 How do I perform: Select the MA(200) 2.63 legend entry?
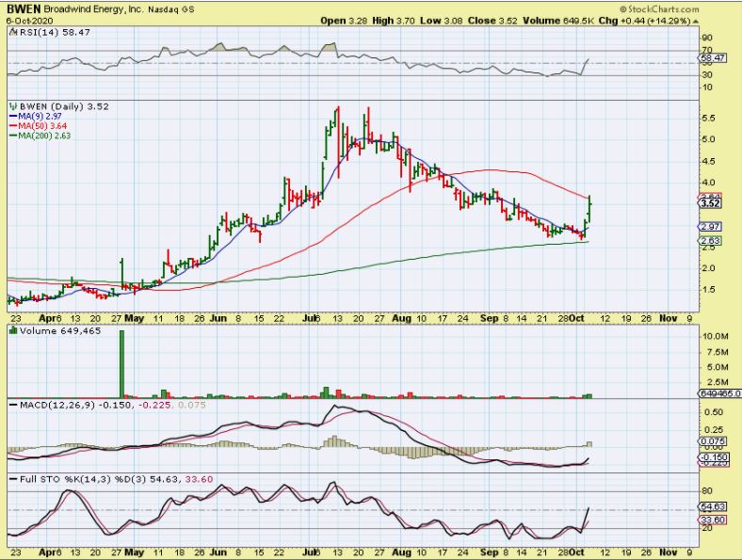tap(40, 136)
